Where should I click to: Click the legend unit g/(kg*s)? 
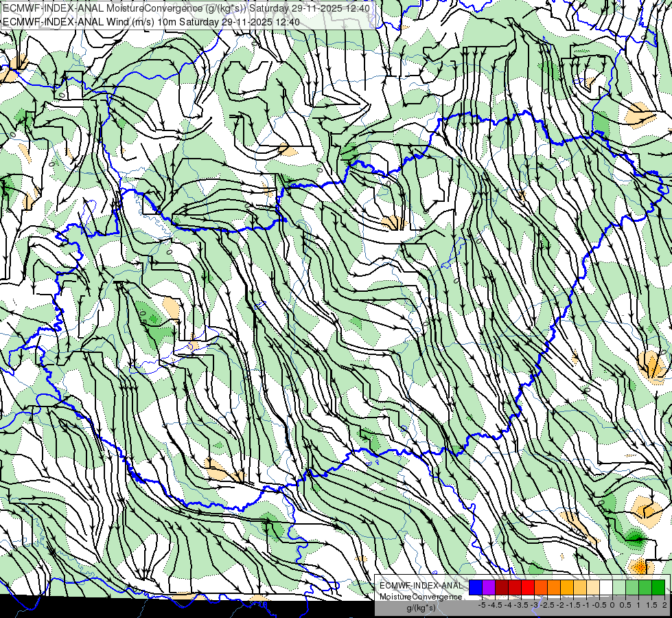(x=421, y=608)
